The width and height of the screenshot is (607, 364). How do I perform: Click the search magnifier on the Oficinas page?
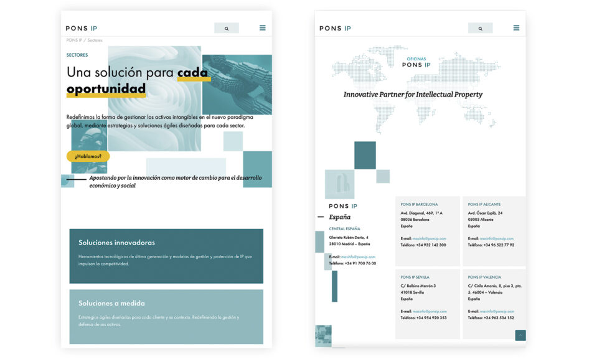480,28
